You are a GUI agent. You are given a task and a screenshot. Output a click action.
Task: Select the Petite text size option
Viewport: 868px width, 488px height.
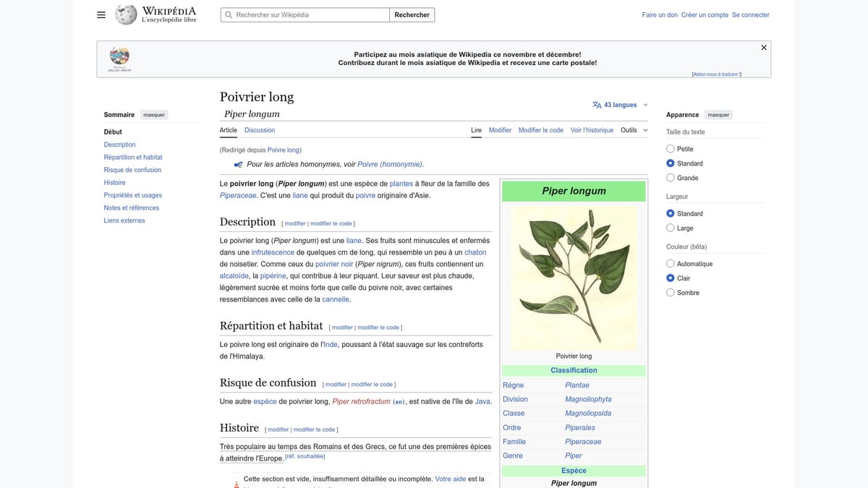point(671,149)
